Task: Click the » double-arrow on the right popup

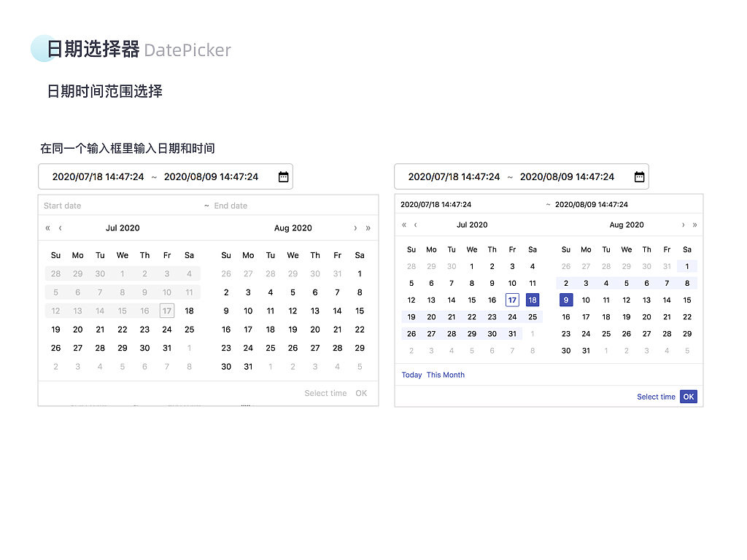Action: pos(693,225)
